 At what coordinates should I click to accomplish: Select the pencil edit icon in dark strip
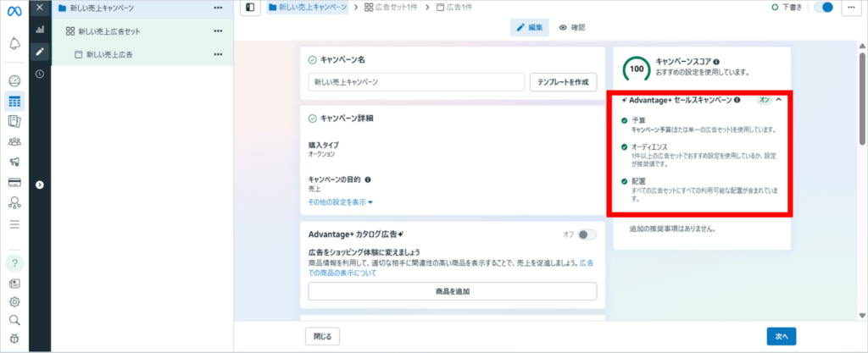click(x=39, y=52)
